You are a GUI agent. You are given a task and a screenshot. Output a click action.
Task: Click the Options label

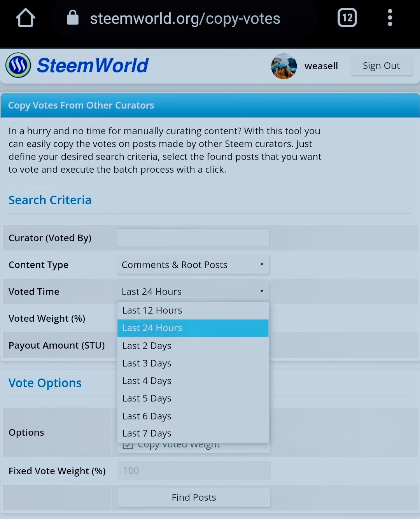pyautogui.click(x=26, y=433)
